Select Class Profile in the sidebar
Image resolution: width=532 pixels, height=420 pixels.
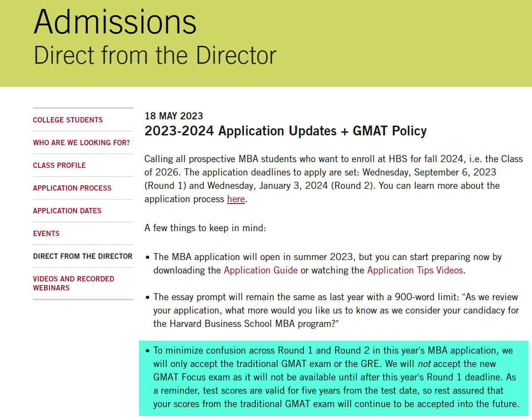[59, 165]
